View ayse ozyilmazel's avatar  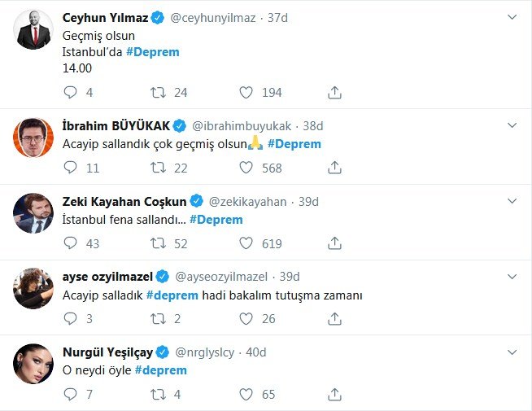(33, 290)
